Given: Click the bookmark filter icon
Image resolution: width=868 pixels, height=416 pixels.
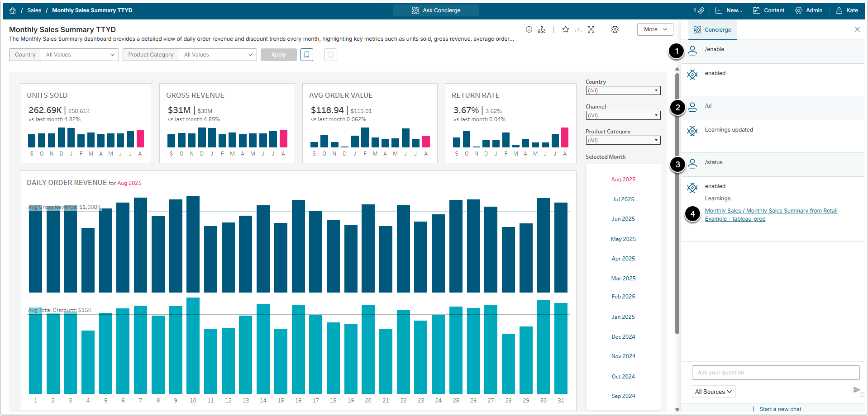Looking at the screenshot, I should tap(307, 55).
